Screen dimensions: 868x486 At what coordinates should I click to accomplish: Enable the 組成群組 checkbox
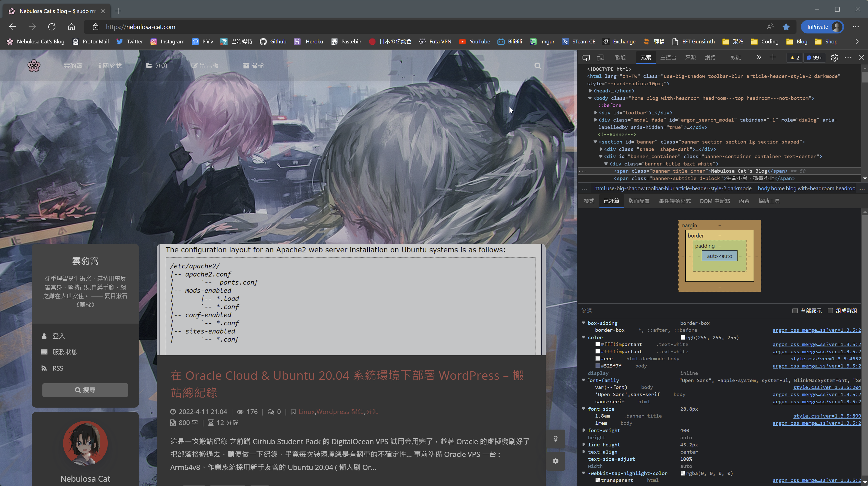[830, 311]
